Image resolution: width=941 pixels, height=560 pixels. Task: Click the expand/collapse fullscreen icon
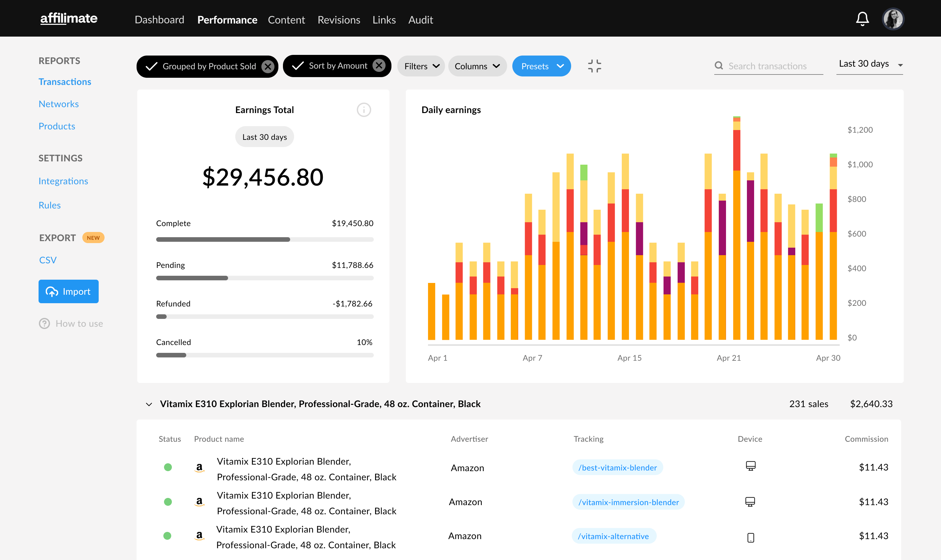(594, 66)
